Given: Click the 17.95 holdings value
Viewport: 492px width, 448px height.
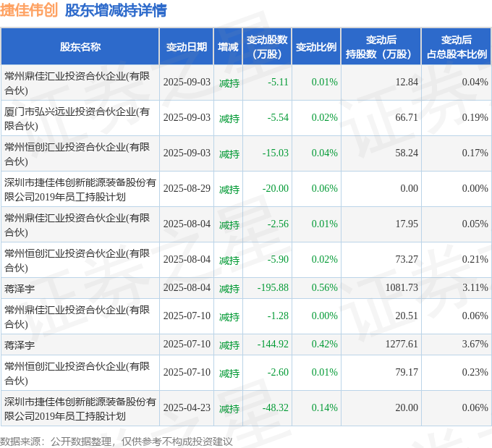Looking at the screenshot, I should coord(407,224).
